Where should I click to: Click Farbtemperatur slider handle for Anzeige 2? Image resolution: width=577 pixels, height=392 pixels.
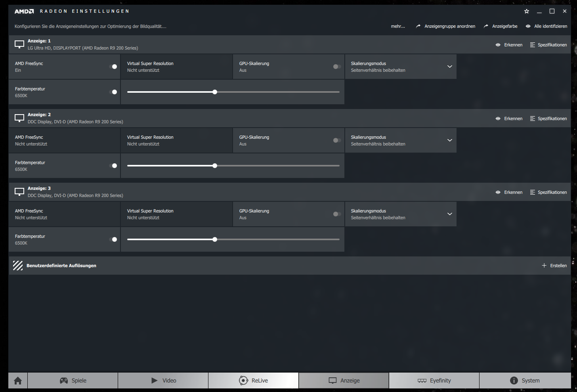[x=215, y=166]
